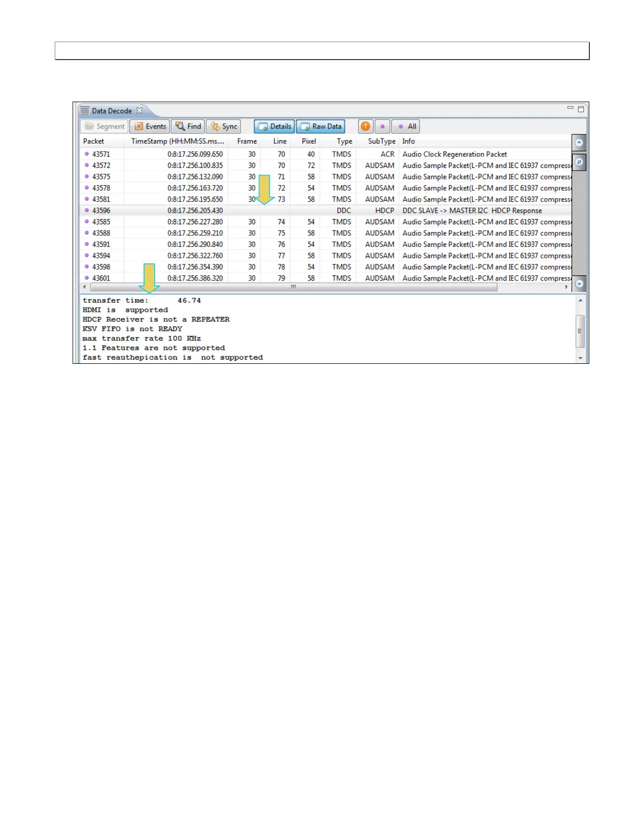
Task: Click the 'HDMI is supported' line
Action: coord(125,310)
